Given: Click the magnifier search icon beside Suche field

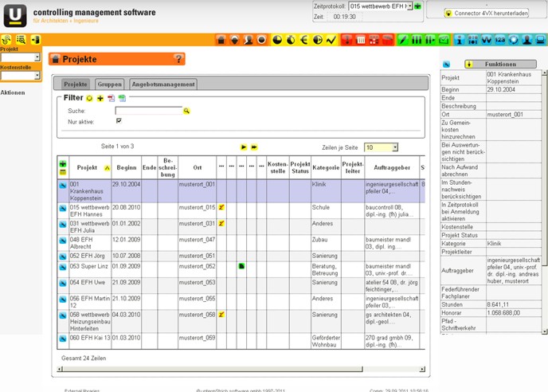Looking at the screenshot, I should (x=186, y=111).
